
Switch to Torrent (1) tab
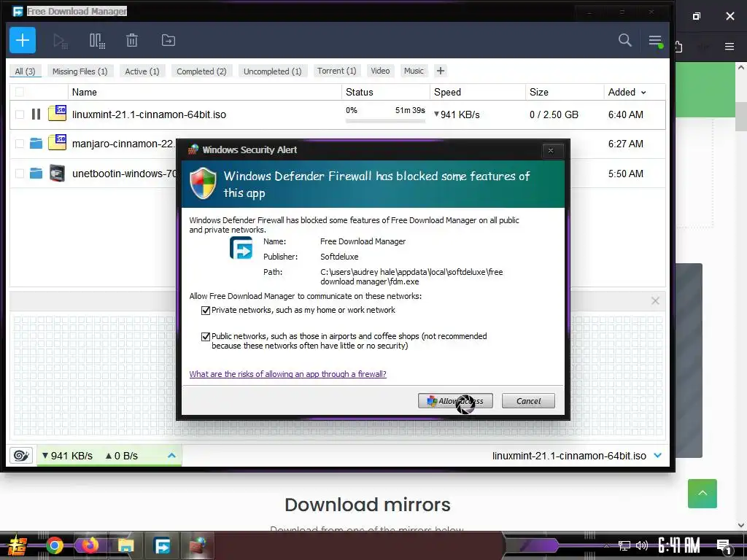click(337, 71)
